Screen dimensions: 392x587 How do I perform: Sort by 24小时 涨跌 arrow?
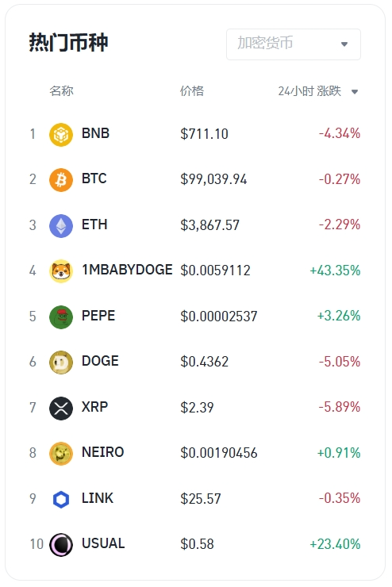pos(355,92)
